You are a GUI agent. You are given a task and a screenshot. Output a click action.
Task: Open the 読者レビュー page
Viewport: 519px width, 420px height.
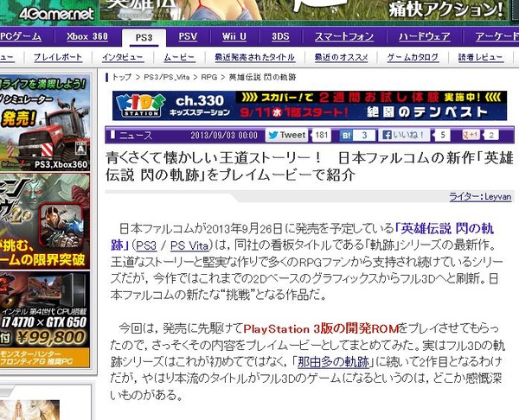[480, 57]
